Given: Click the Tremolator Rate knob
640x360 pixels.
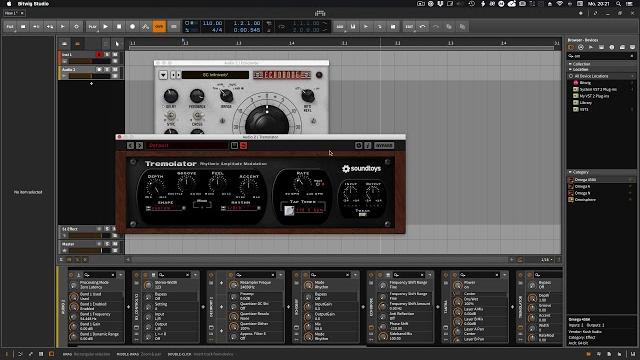Looking at the screenshot, I should point(302,184).
